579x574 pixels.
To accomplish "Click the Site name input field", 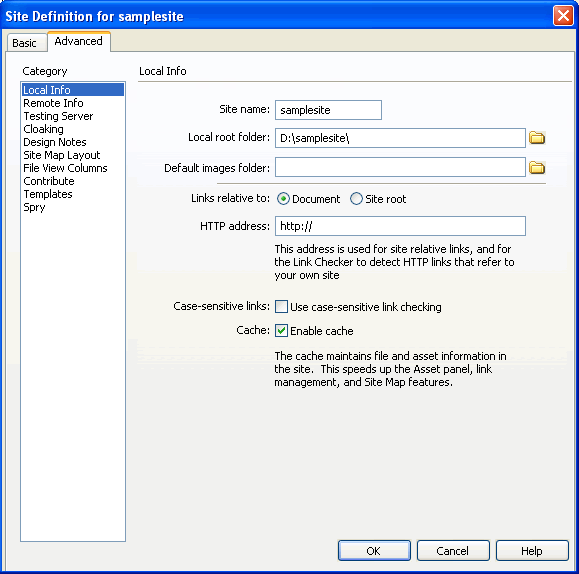I will click(x=328, y=110).
